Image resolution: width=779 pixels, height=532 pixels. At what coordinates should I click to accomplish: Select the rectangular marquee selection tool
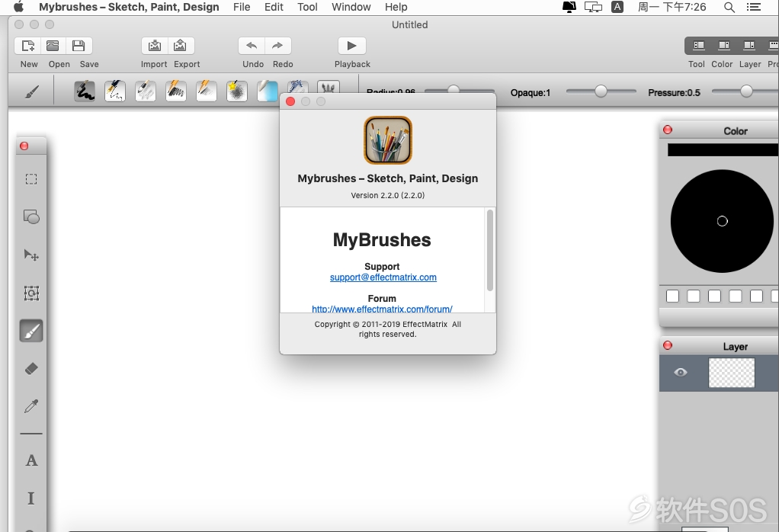coord(31,179)
